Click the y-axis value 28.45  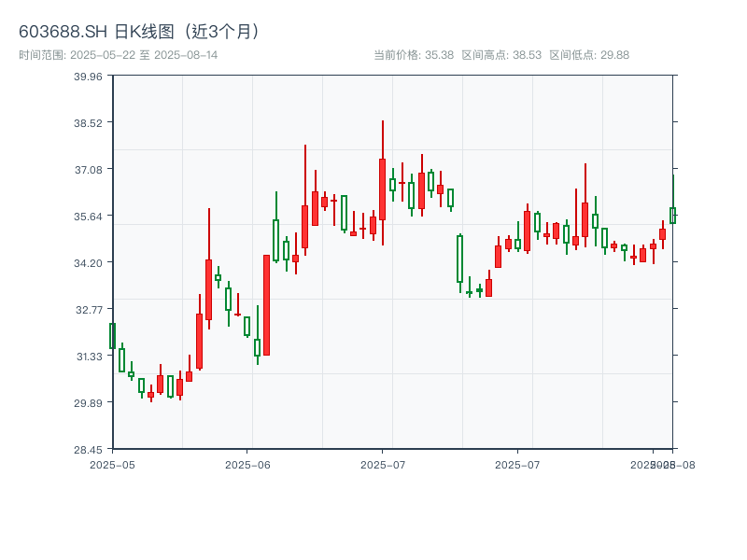pos(88,450)
